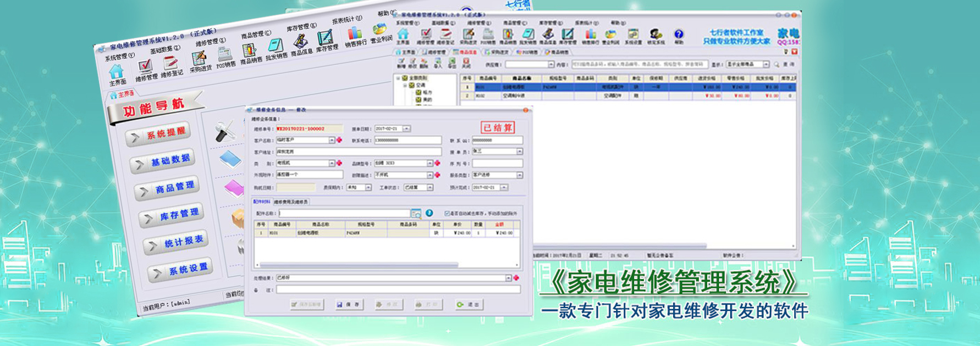Click 商品销售 toolbar icon in the tilted left window
This screenshot has height=346, width=980.
coord(249,49)
